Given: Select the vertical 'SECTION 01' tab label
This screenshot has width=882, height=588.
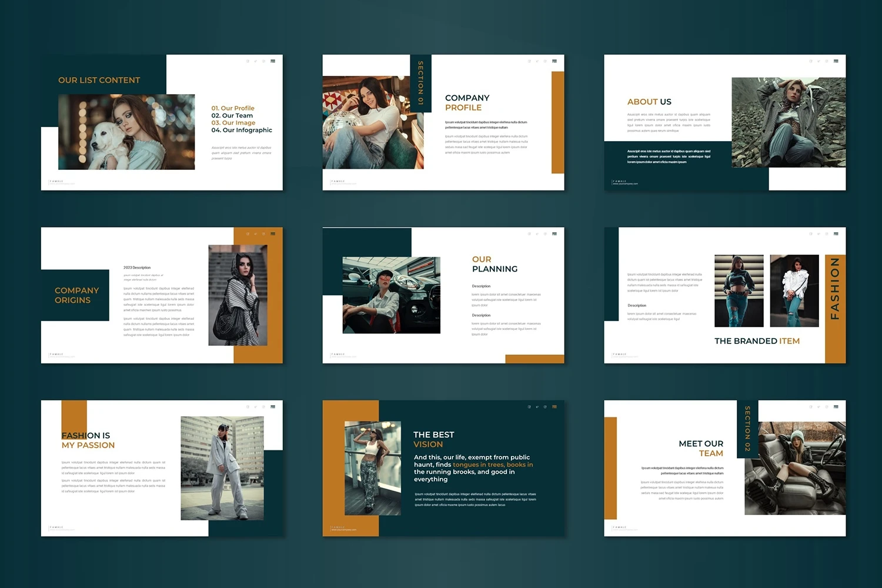Looking at the screenshot, I should 420,83.
